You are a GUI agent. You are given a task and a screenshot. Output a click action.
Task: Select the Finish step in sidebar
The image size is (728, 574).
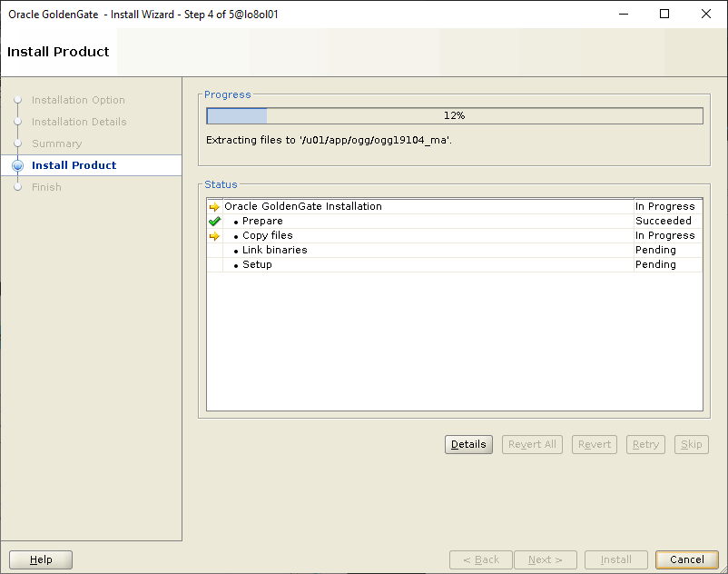pos(46,187)
